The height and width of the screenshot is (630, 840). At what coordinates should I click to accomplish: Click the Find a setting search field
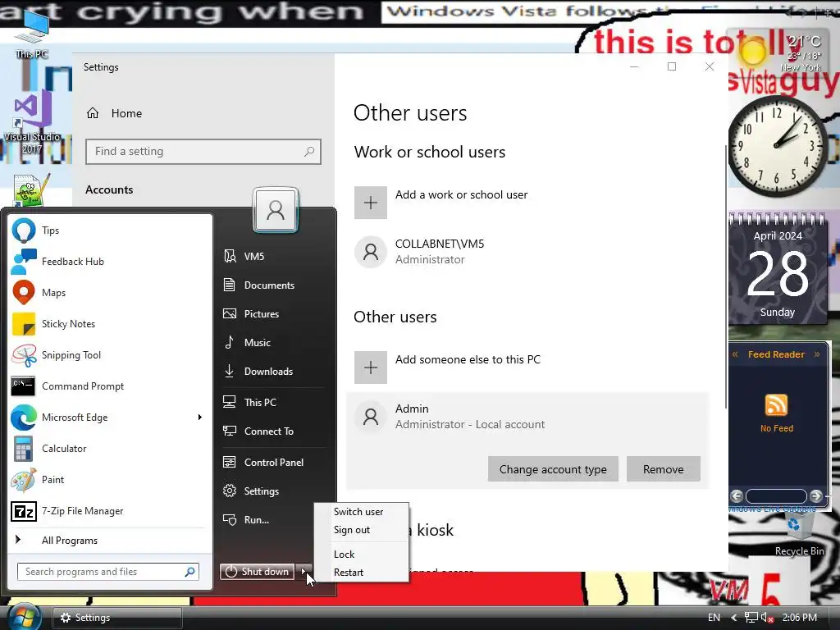pos(203,152)
